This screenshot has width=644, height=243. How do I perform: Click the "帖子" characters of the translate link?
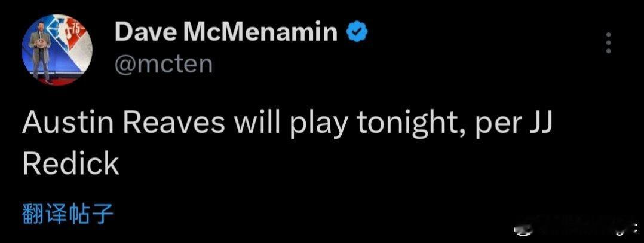[90, 214]
